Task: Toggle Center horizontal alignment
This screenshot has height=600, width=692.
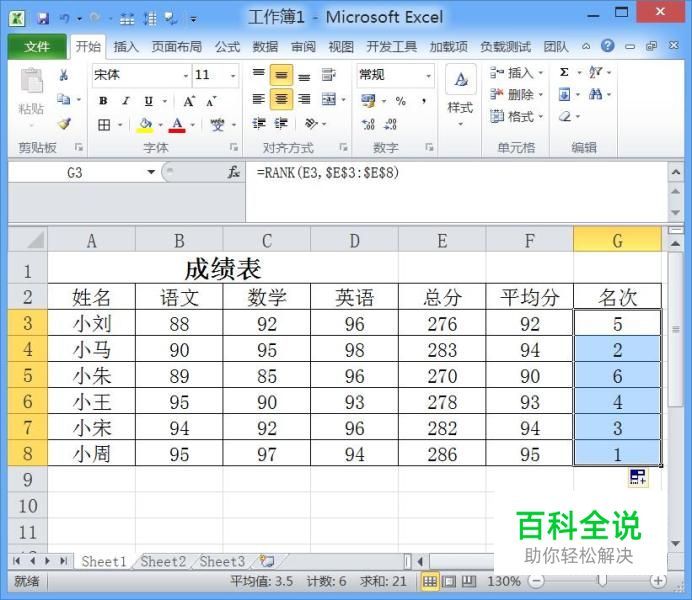Action: [x=281, y=99]
